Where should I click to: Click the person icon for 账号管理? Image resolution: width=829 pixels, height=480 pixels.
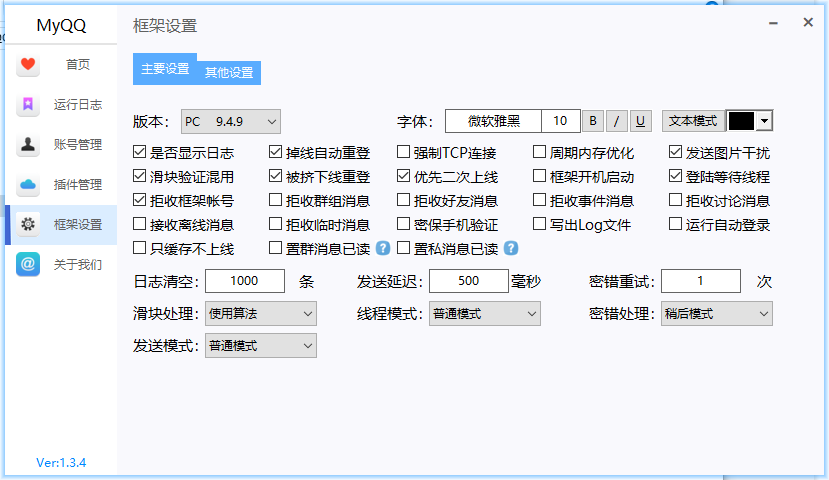28,145
